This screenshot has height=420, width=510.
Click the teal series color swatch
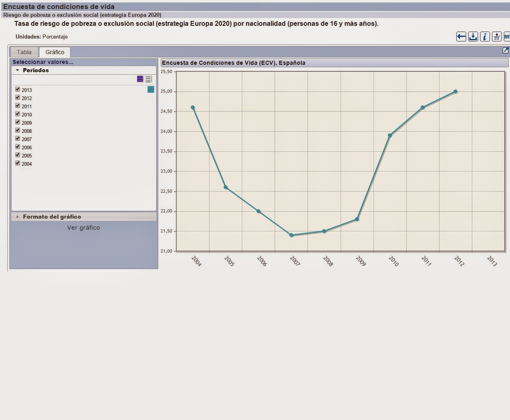point(151,89)
